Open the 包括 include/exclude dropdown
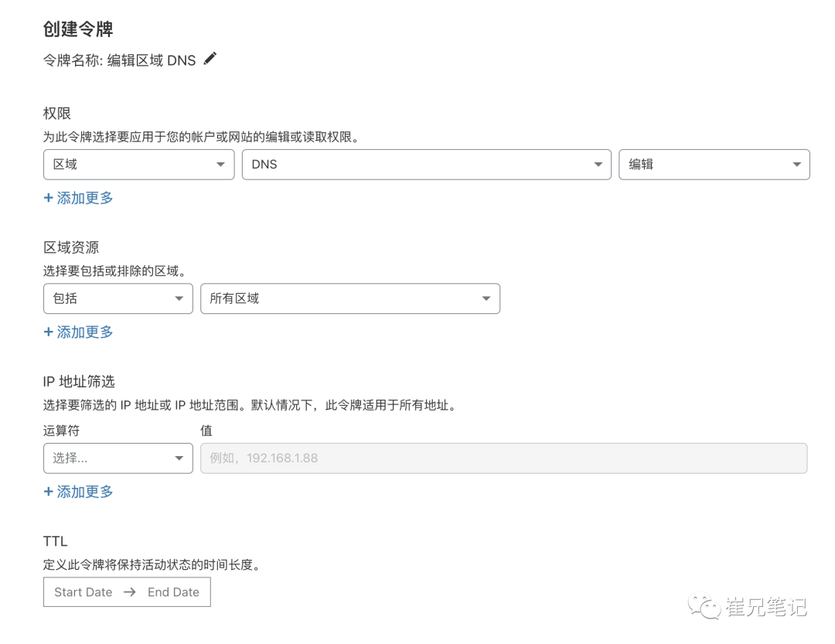835x644 pixels. (x=118, y=298)
